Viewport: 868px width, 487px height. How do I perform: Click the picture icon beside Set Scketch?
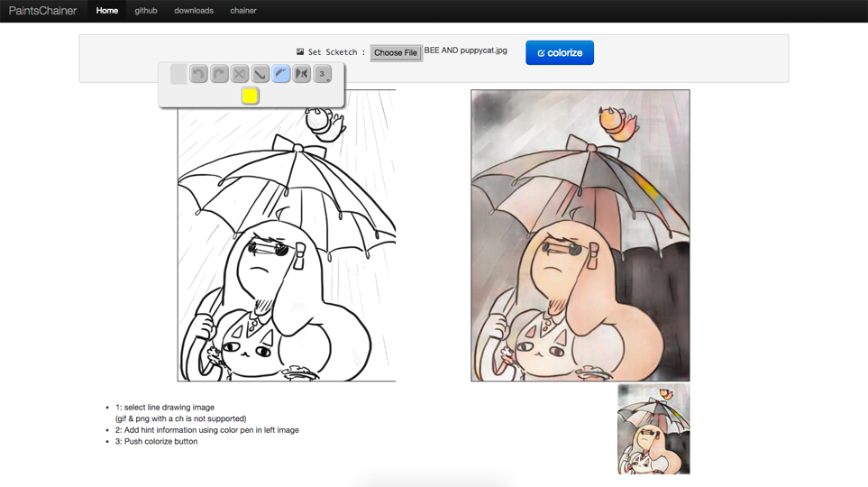pos(300,51)
